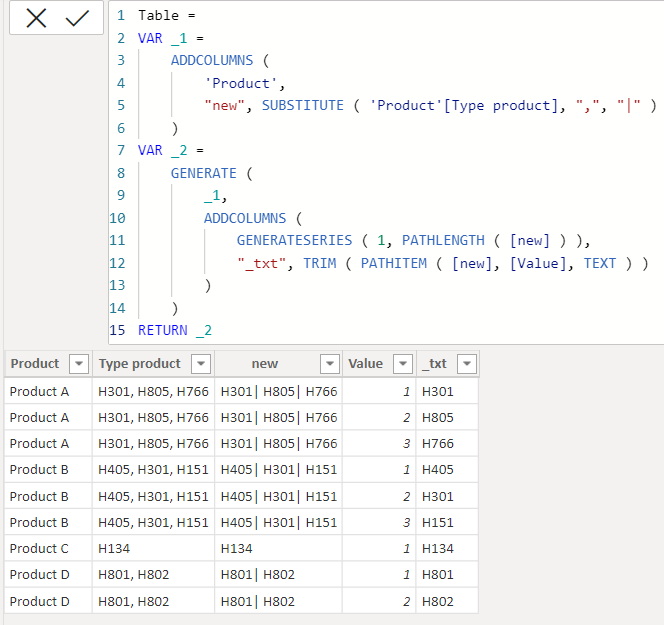Select the H134 cell in Type product column

(153, 549)
